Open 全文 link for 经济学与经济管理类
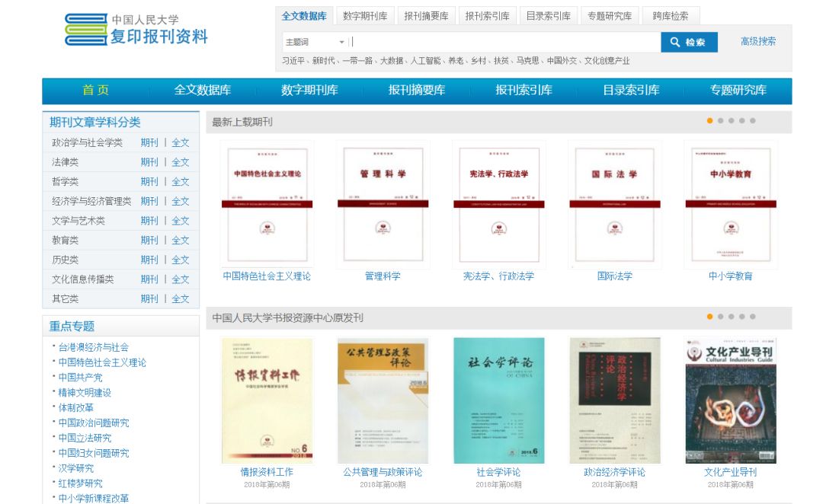This screenshot has width=823, height=504. tap(180, 201)
